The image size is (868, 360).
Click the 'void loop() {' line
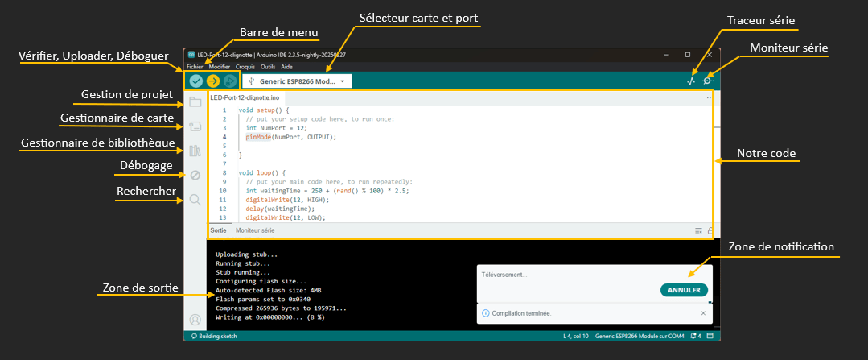point(261,173)
